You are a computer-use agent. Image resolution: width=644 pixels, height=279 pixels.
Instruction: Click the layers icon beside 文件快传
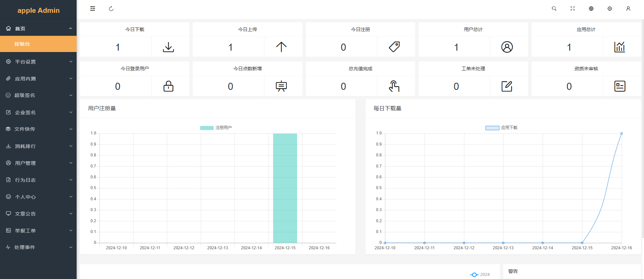click(8, 129)
